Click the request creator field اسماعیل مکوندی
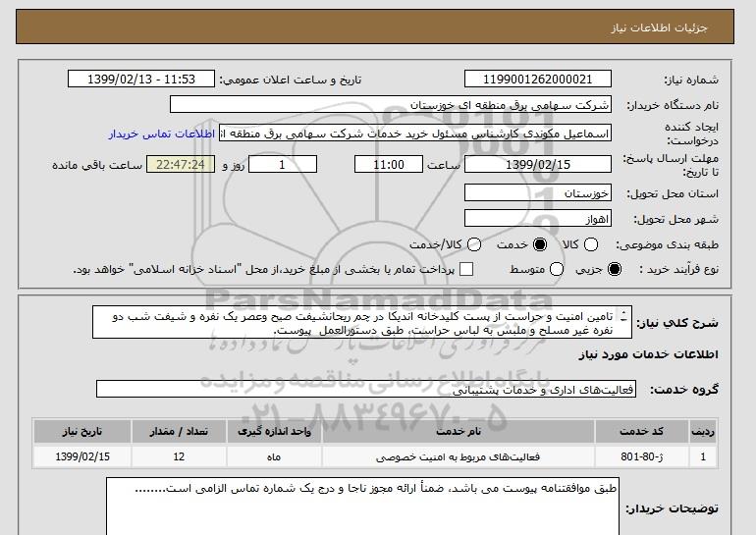 point(415,134)
